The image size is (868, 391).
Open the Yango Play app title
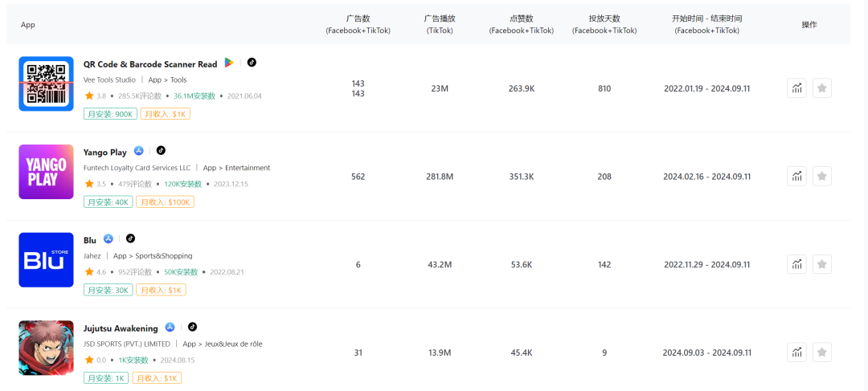(x=105, y=152)
